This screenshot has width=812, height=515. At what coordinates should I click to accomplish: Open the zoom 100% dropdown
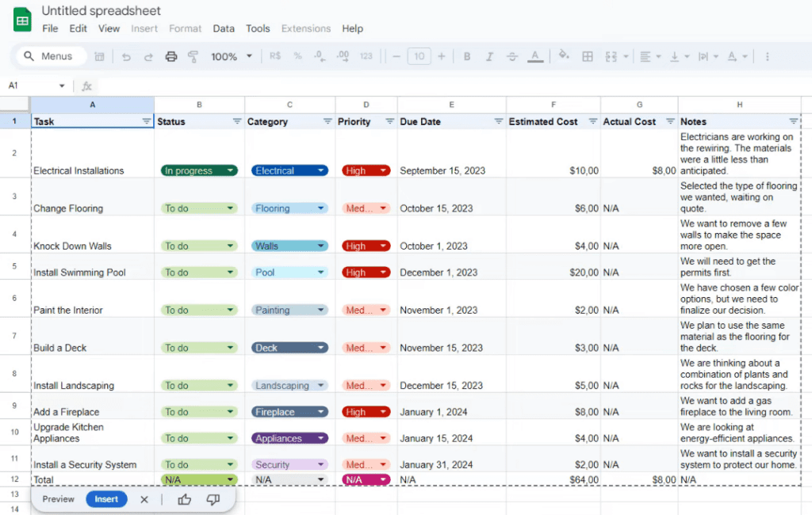pos(231,56)
